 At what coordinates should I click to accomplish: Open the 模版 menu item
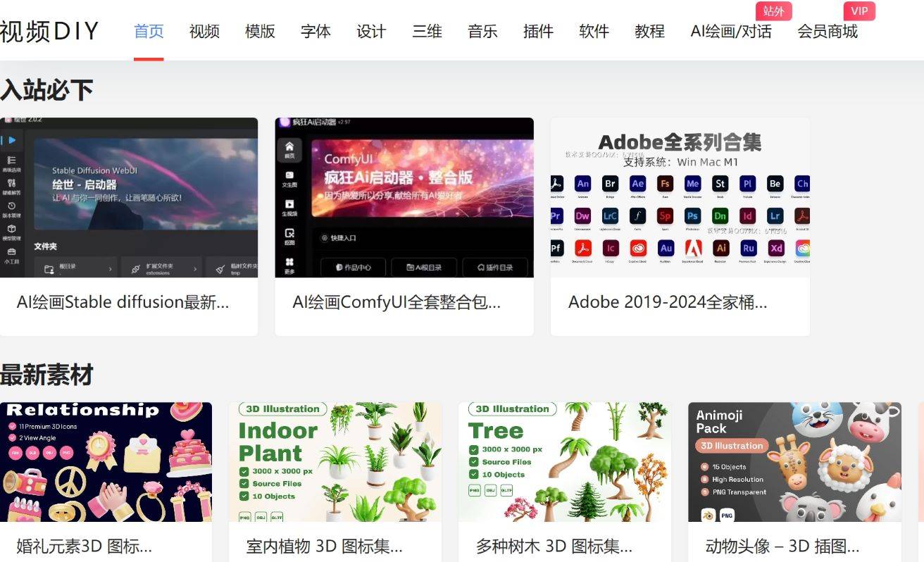point(260,31)
